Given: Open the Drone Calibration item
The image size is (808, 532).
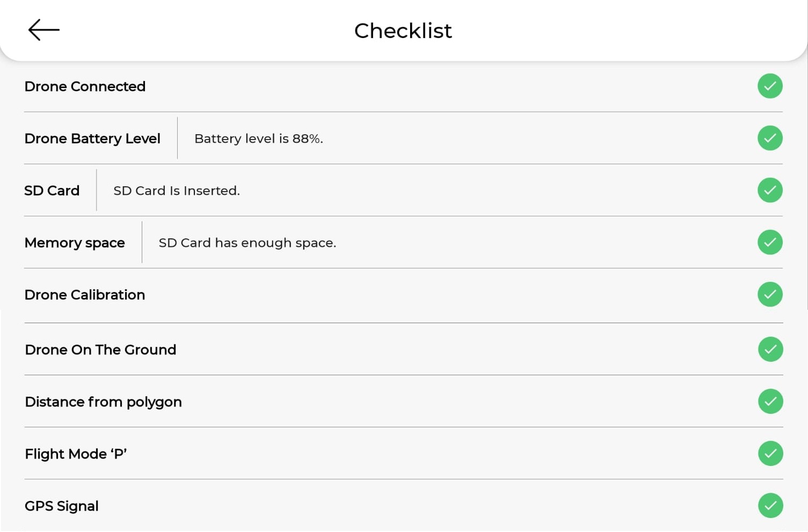Looking at the screenshot, I should click(403, 295).
